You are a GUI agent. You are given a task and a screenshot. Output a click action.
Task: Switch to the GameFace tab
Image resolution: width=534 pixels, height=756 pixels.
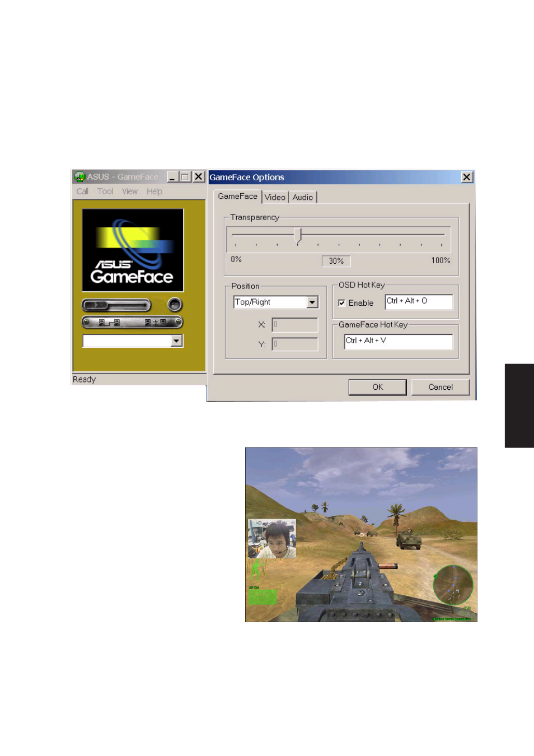coord(238,197)
